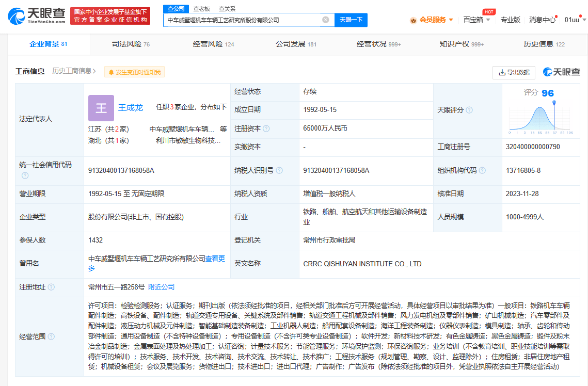Click the taxpayer qualification 增值税一般纳税人
588x386 pixels.
tap(329, 194)
